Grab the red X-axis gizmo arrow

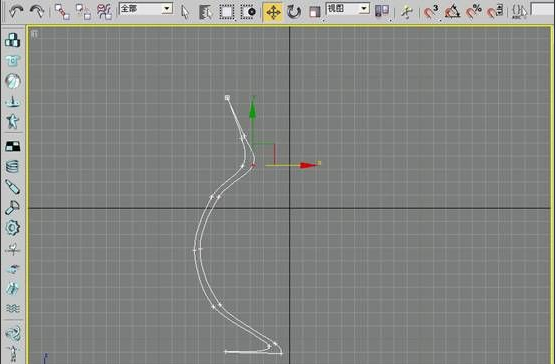(x=308, y=165)
